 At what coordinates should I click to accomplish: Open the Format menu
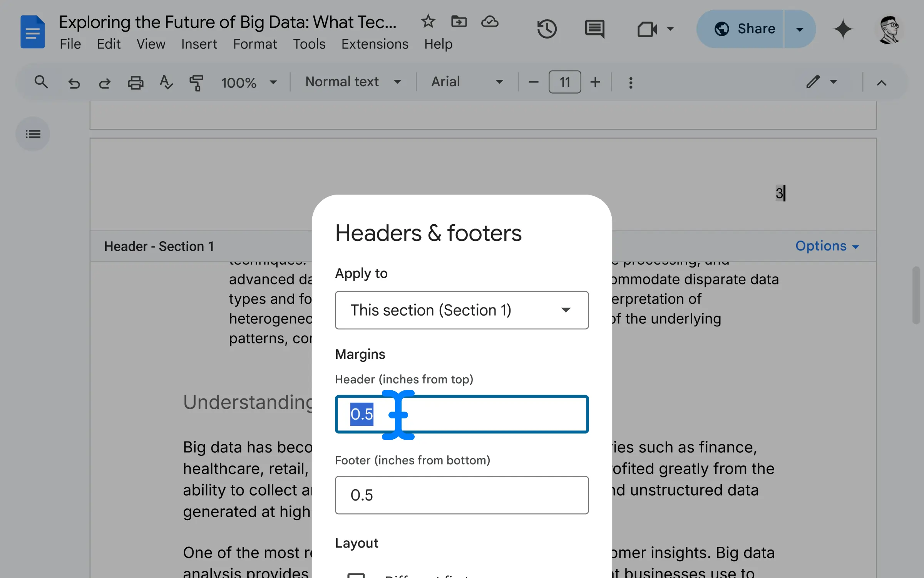[x=255, y=44]
